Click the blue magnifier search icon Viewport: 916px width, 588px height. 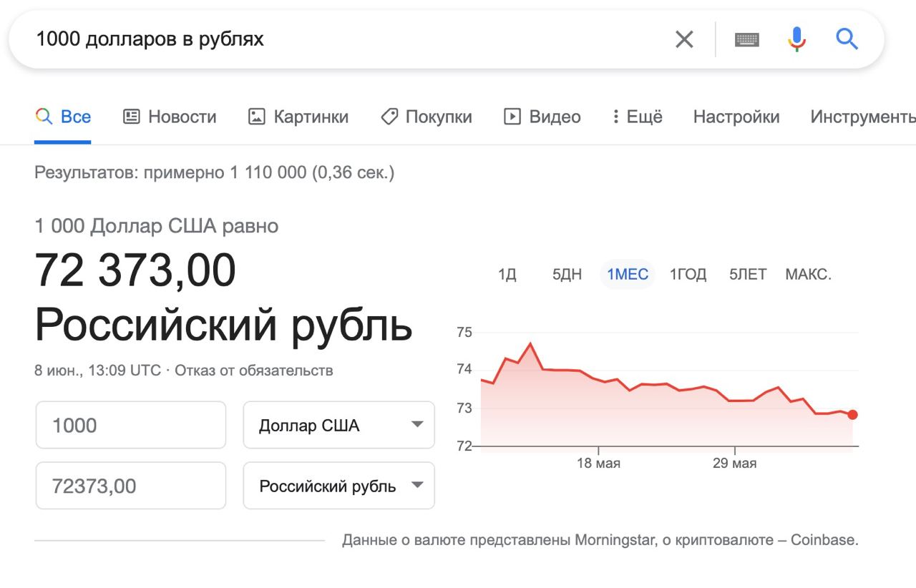847,39
